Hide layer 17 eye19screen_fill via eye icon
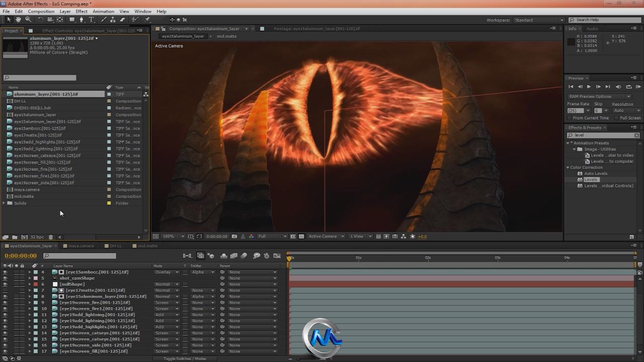Image resolution: width=644 pixels, height=362 pixels. (5, 351)
